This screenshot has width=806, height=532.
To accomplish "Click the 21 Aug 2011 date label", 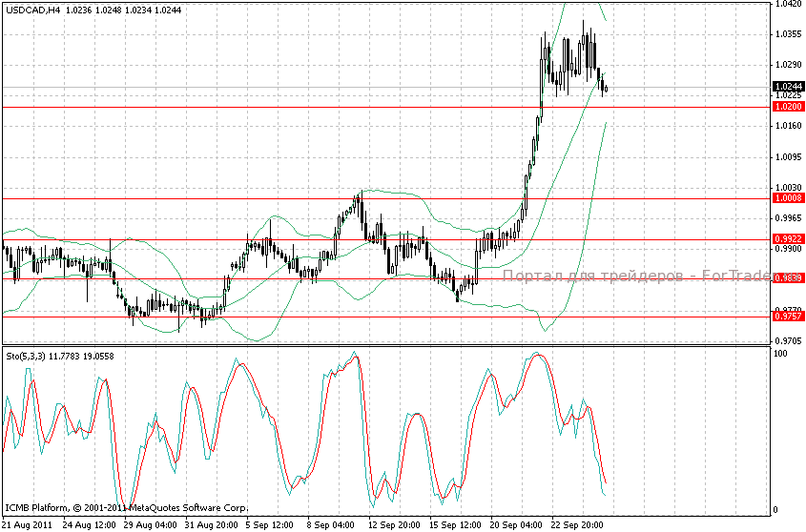I will point(27,523).
